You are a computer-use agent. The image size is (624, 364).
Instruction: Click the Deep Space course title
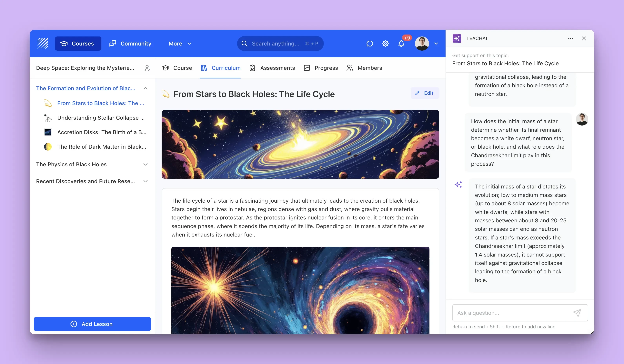click(x=85, y=68)
